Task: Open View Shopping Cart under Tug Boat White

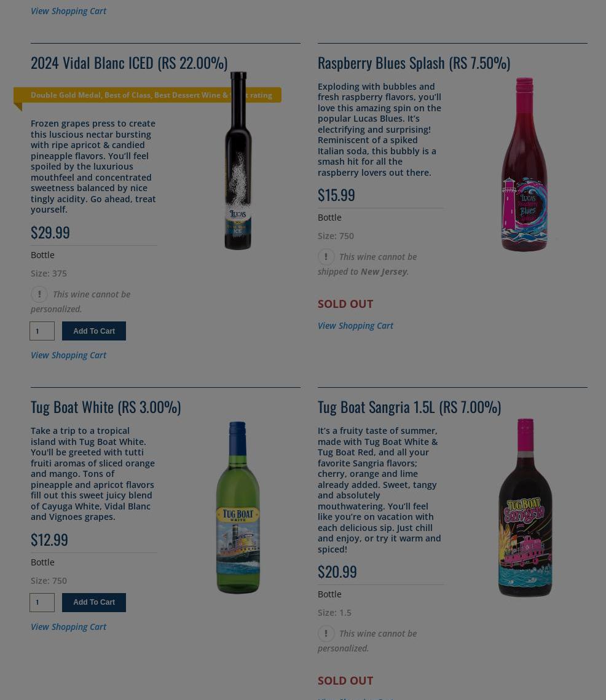Action: (68, 626)
